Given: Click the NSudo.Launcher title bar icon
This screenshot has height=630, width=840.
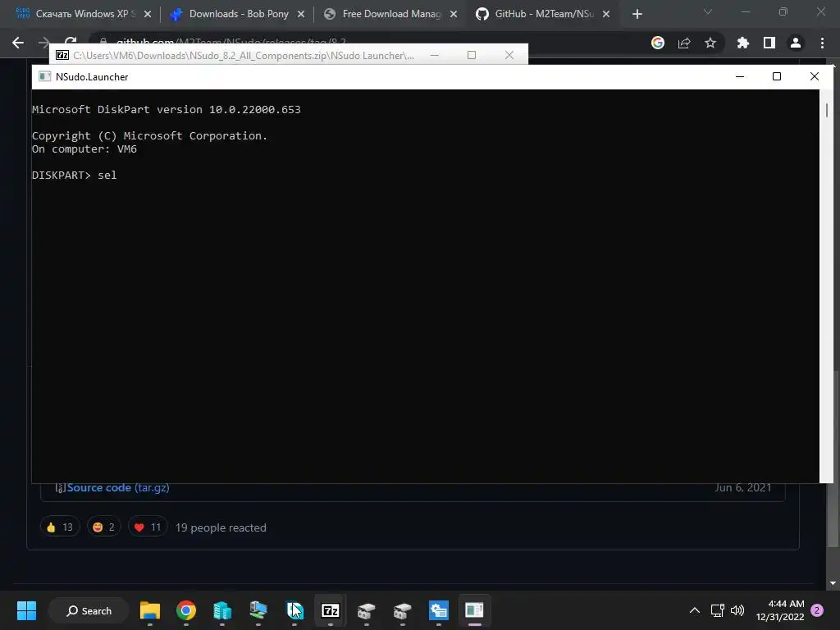Looking at the screenshot, I should tap(44, 76).
